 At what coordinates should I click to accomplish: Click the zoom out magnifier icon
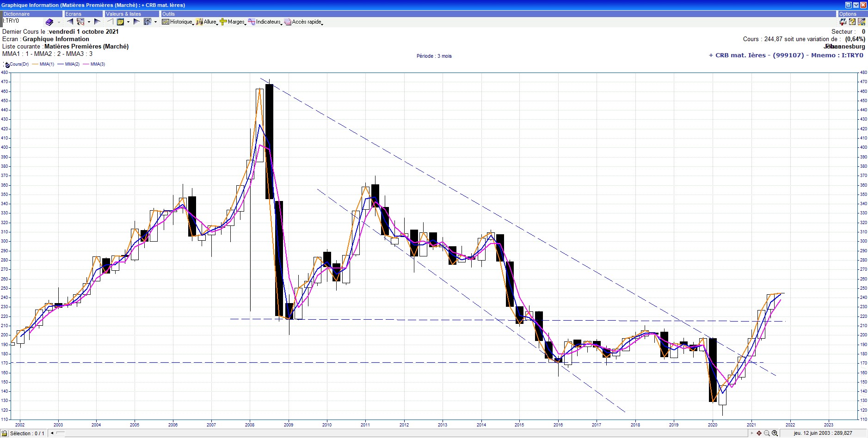tap(767, 433)
